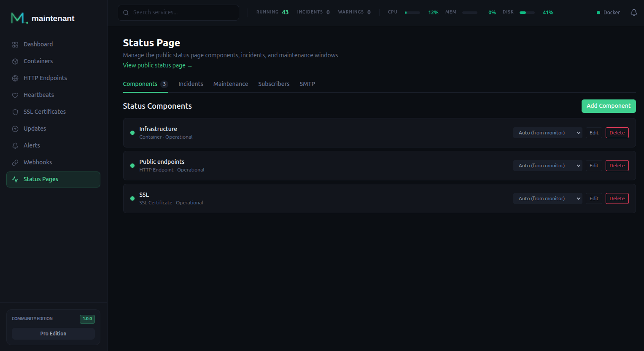644x351 pixels.
Task: Click the Heartbeats heart icon
Action: click(15, 95)
